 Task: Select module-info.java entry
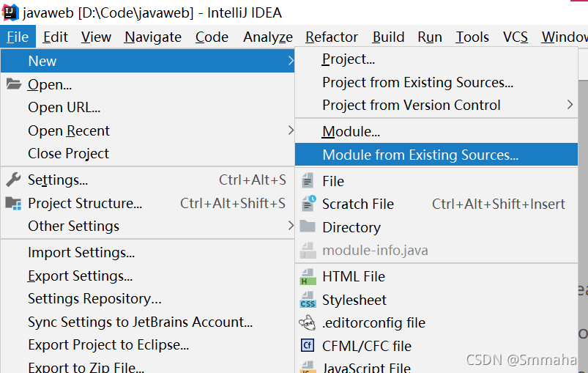click(436, 250)
